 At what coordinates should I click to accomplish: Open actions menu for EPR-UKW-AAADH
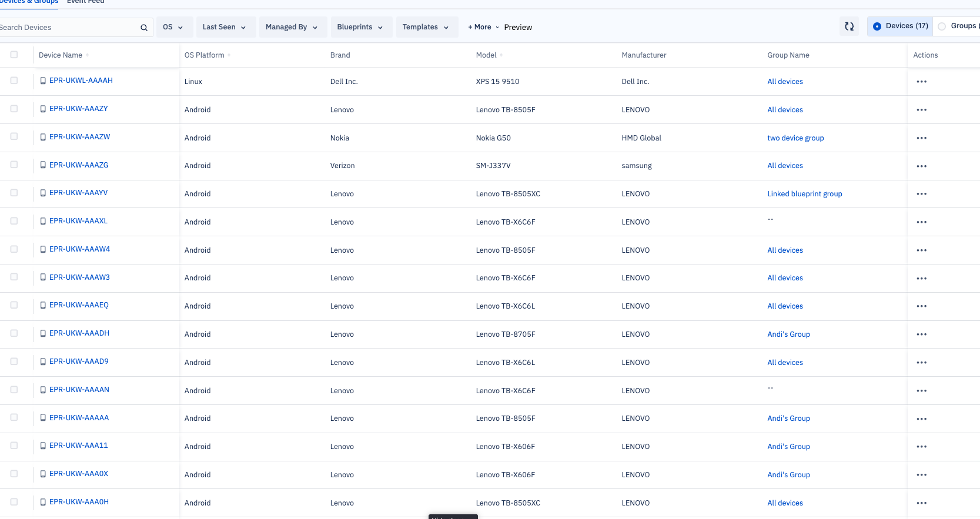pyautogui.click(x=921, y=334)
